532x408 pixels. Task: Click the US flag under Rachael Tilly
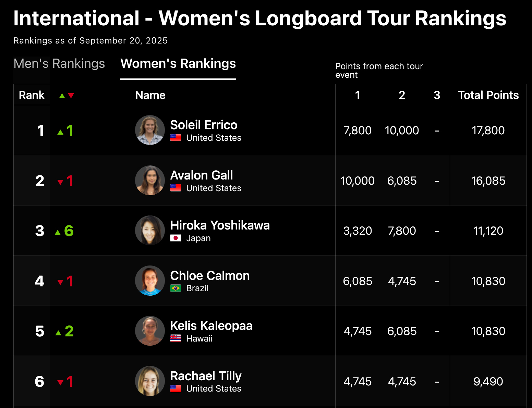tap(176, 389)
